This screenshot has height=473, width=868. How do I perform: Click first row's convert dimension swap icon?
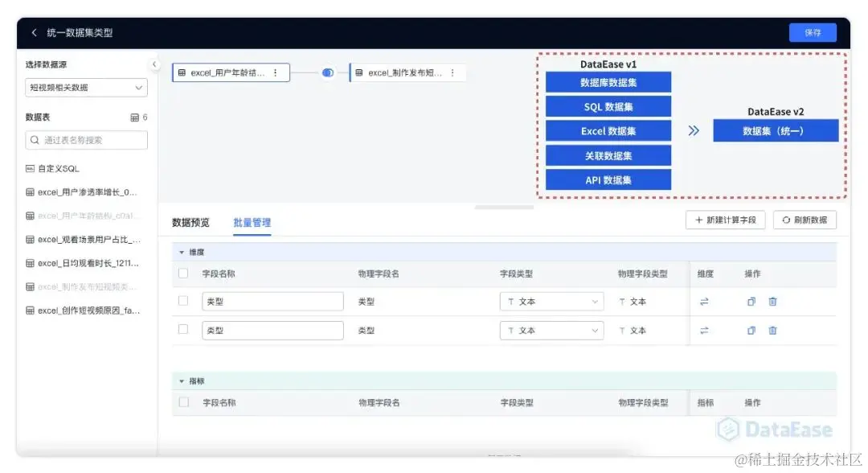(x=704, y=302)
